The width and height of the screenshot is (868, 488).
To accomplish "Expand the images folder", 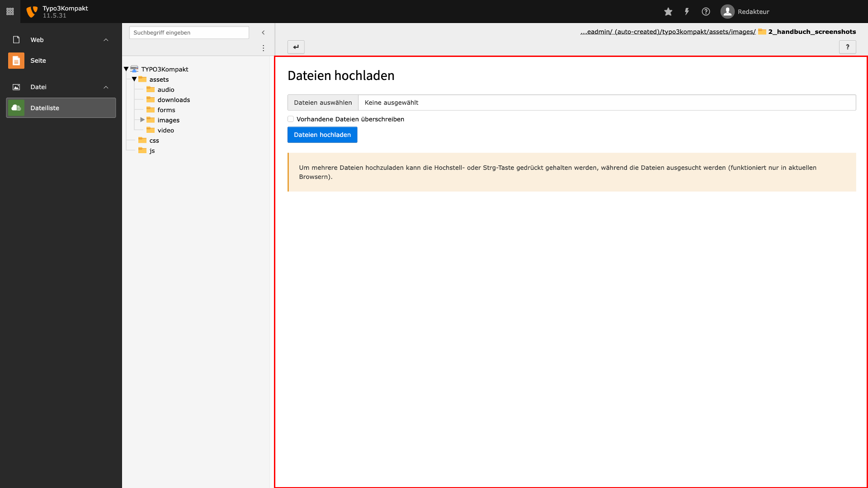I will coord(142,120).
